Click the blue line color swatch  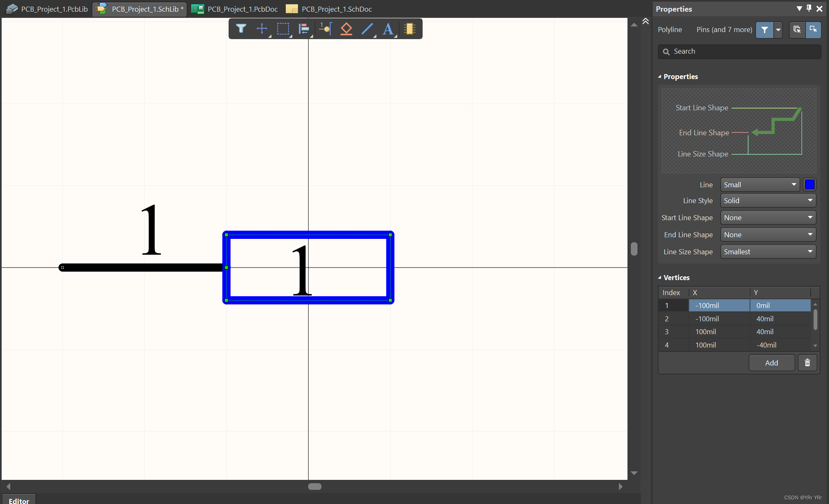(809, 185)
